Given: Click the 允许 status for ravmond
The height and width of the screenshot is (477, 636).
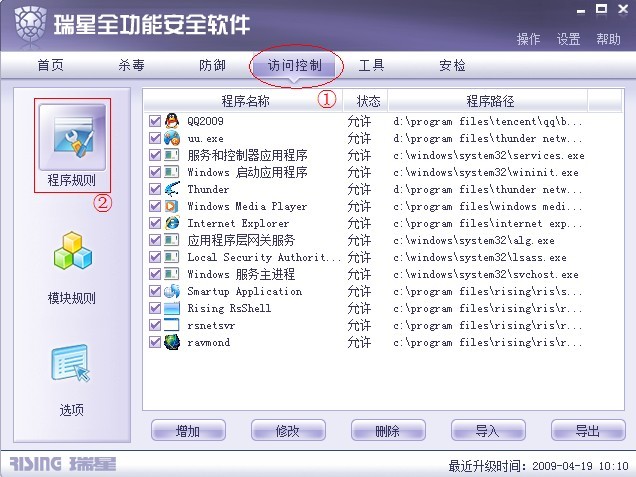Looking at the screenshot, I should pyautogui.click(x=359, y=342).
